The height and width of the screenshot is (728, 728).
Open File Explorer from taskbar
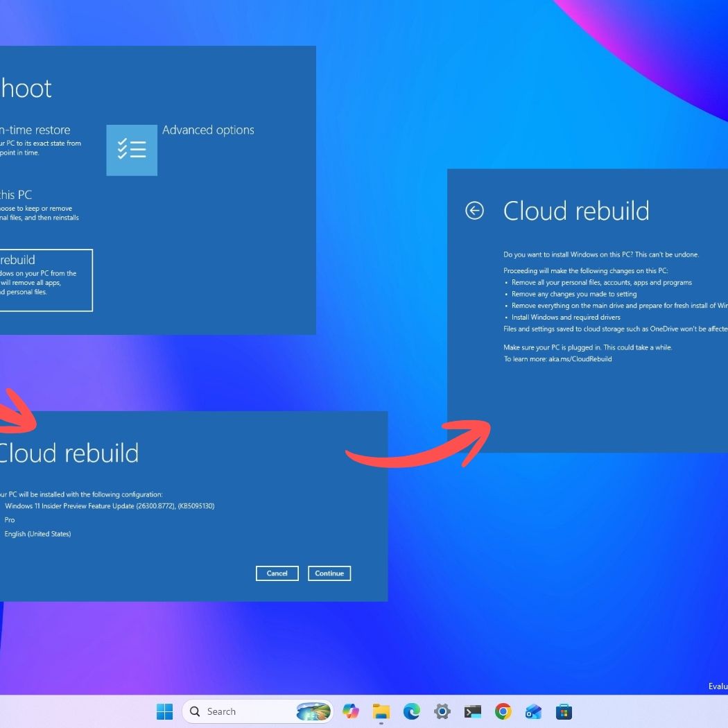(x=381, y=711)
